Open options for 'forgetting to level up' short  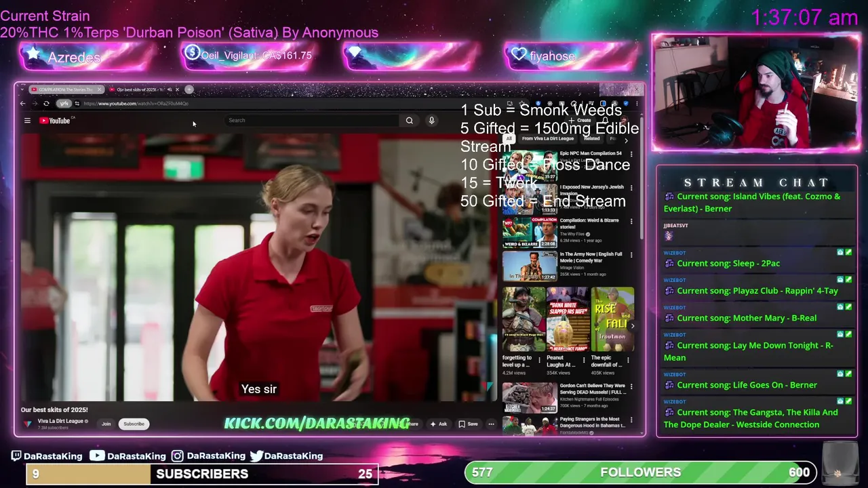[x=540, y=360]
